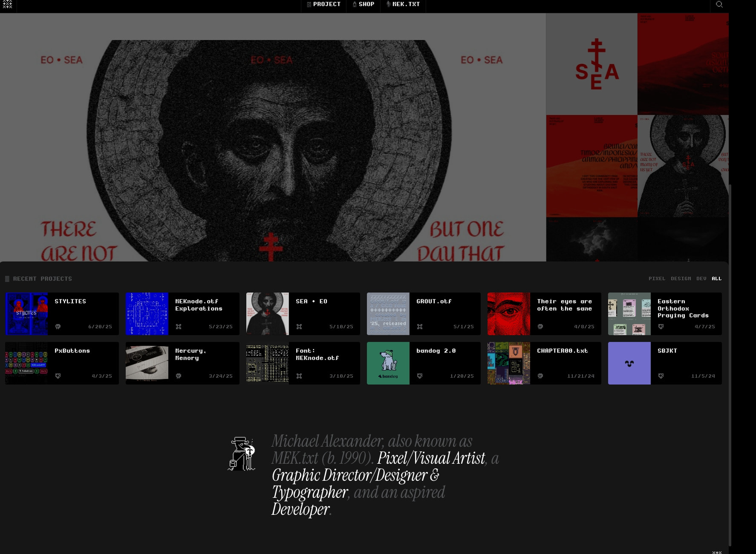
Task: Filter projects by DESIGN
Action: 681,278
